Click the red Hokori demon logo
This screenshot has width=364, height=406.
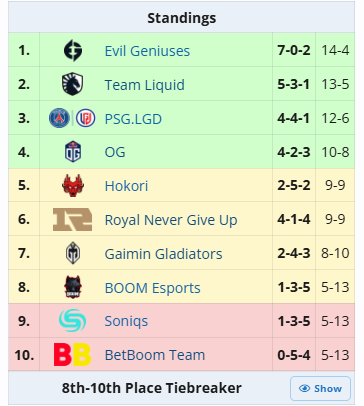73,186
